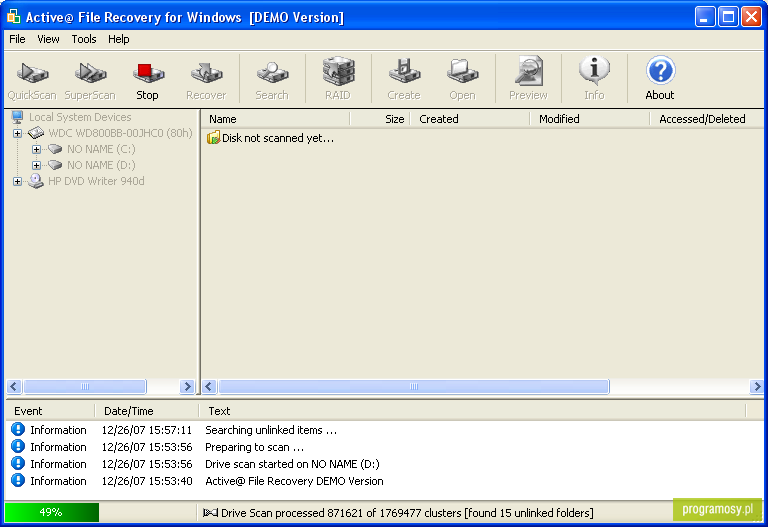The width and height of the screenshot is (768, 527).
Task: Start a QuickScan from the toolbar
Action: click(32, 79)
